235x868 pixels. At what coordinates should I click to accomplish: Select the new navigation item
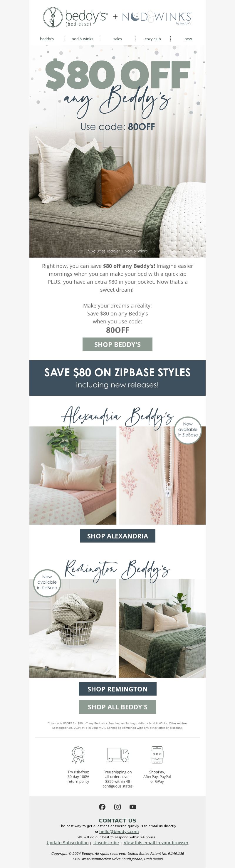188,39
